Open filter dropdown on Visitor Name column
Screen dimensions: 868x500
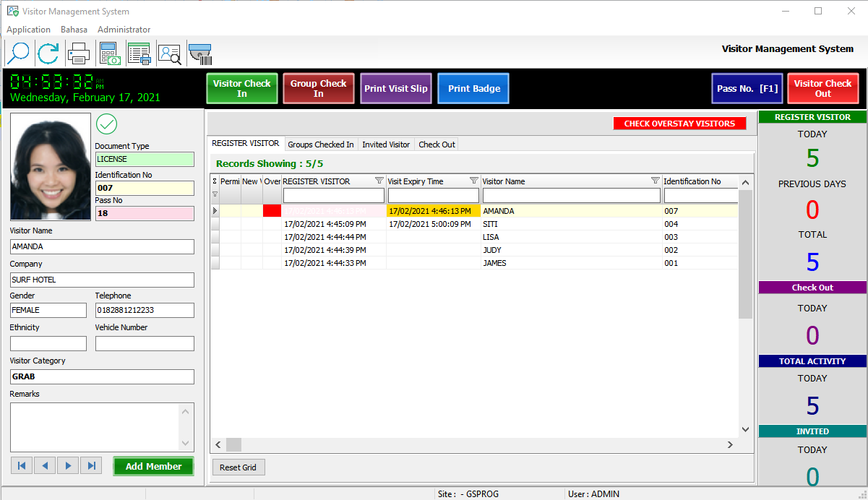pos(655,181)
